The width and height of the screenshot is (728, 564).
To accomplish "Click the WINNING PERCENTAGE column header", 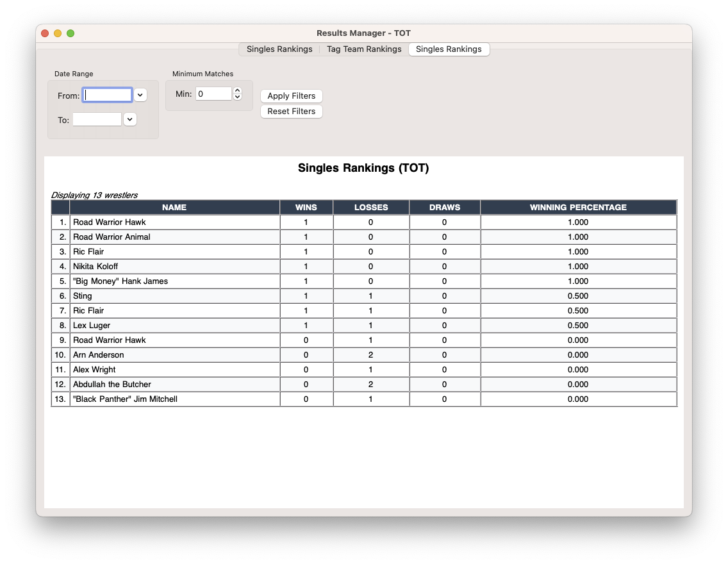I will [x=578, y=207].
